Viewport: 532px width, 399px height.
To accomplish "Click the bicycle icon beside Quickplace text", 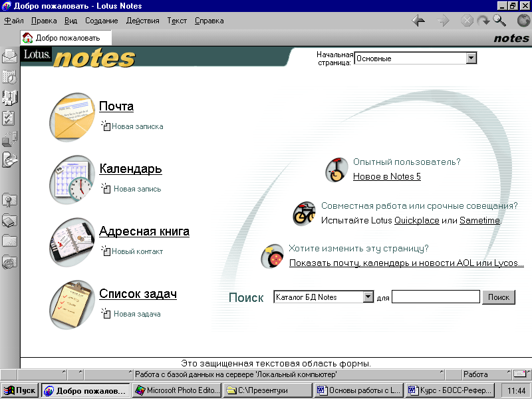I will (x=304, y=213).
